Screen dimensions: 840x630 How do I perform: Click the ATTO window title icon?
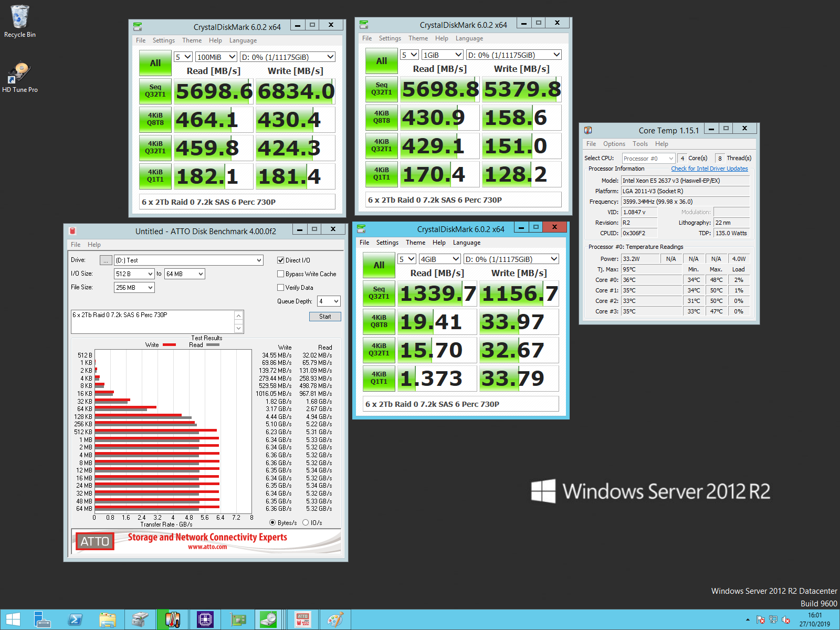(x=73, y=231)
